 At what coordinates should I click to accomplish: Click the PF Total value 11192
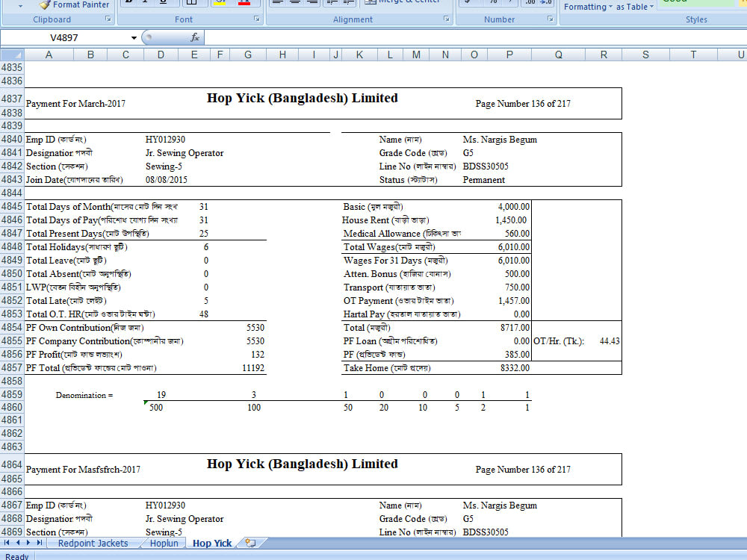point(253,367)
